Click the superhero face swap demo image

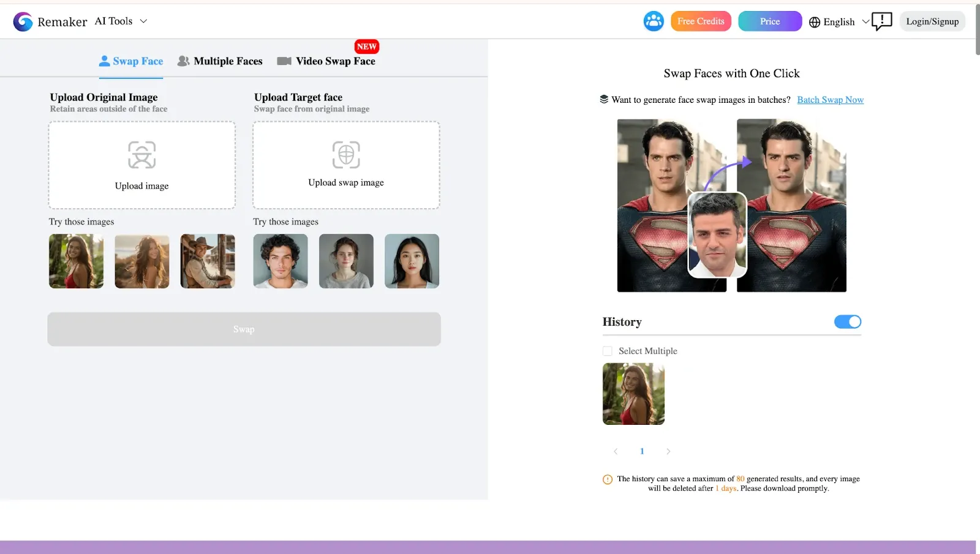coord(731,205)
